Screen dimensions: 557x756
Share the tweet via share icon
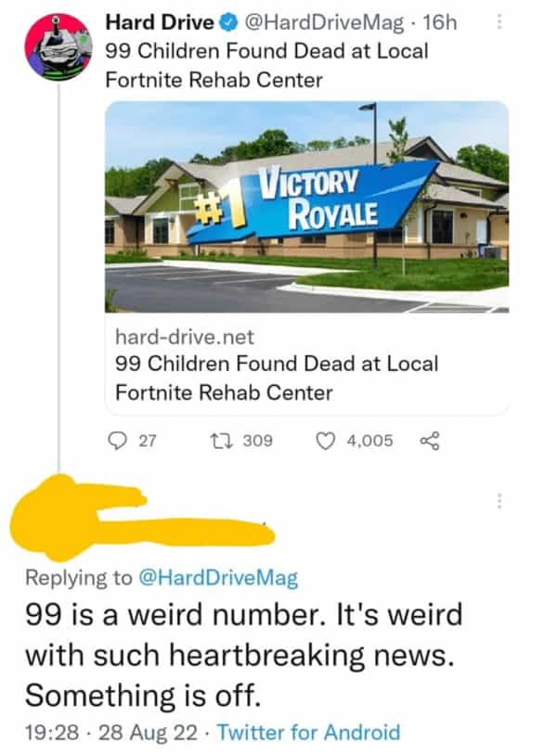(430, 441)
